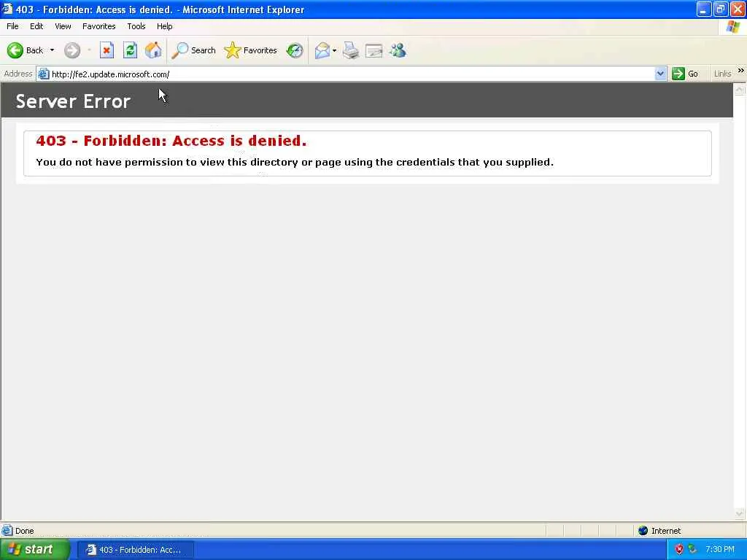The image size is (747, 560).
Task: Restore down the Internet Explorer window
Action: tap(721, 9)
